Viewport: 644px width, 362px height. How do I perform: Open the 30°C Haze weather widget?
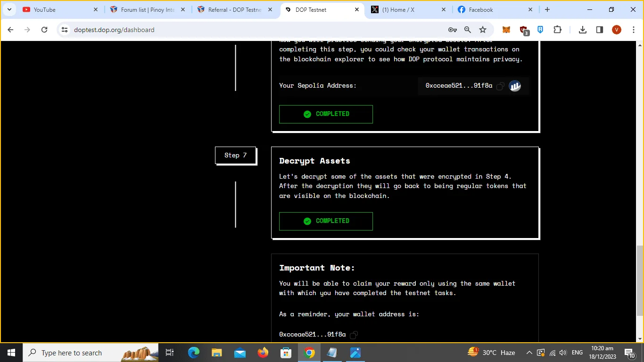click(x=491, y=353)
